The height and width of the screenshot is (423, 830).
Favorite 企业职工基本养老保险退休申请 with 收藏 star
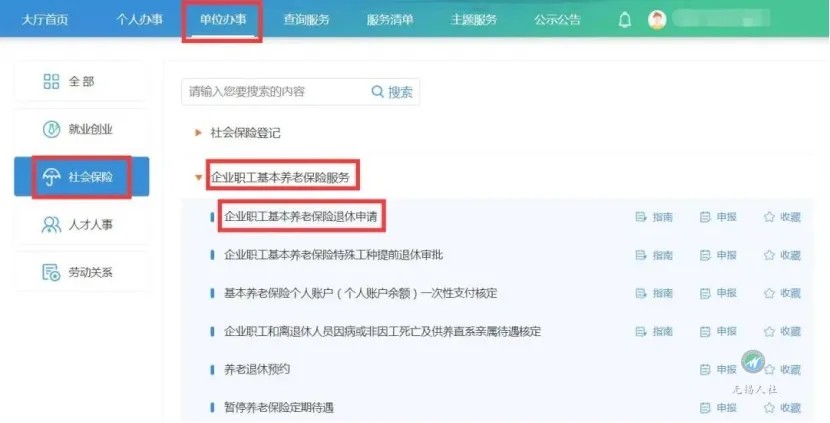[x=782, y=217]
